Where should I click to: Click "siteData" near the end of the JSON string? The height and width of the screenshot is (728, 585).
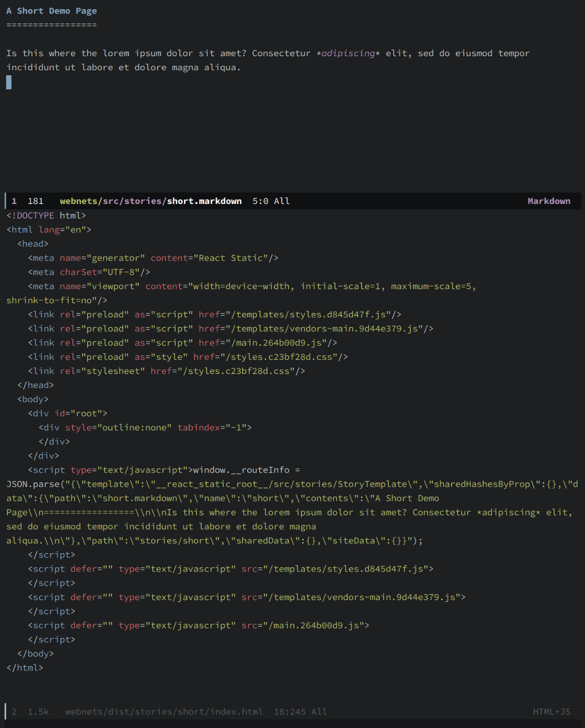[x=356, y=541]
